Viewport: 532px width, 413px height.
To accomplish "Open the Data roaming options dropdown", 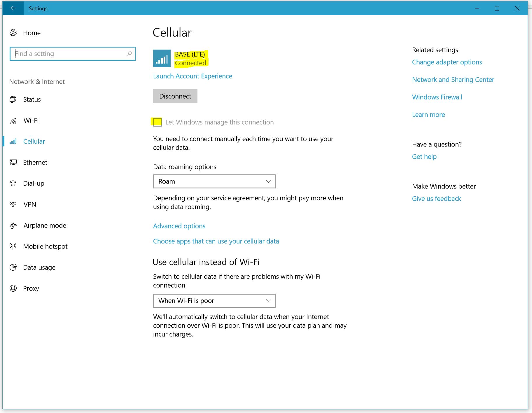I will (x=214, y=181).
